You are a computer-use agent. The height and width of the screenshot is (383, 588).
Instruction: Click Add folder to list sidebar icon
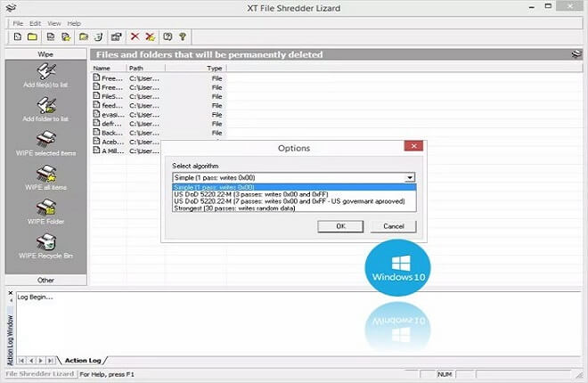pyautogui.click(x=45, y=110)
